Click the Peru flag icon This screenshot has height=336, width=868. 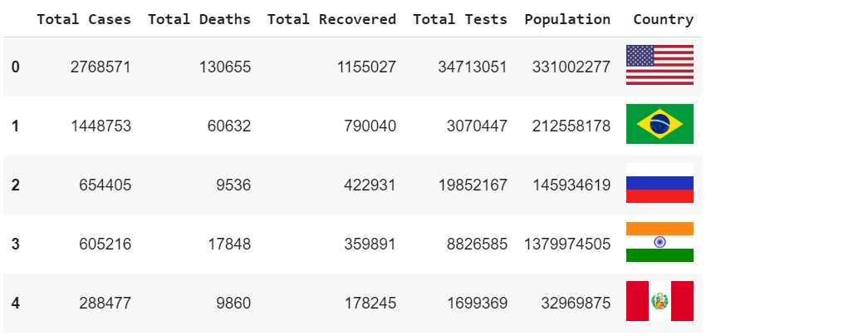point(660,301)
